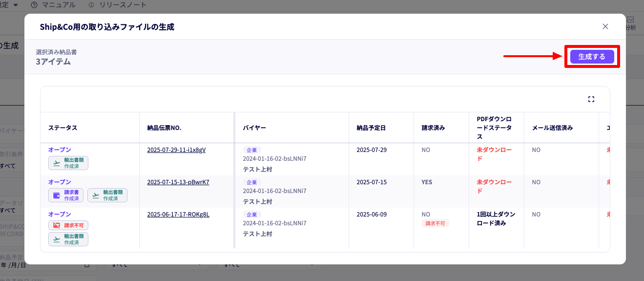
Task: Click オープン status in the 2025-06-09 row
Action: tap(60, 214)
